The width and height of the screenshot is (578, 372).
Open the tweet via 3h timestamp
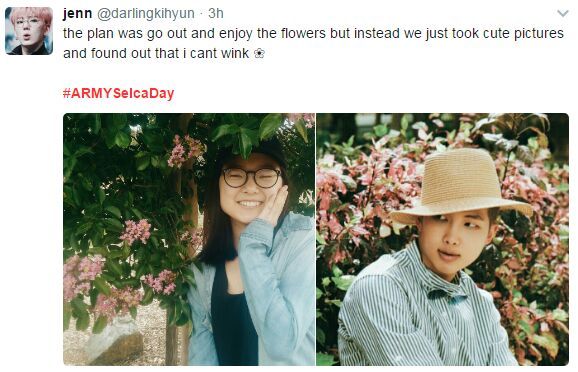tap(216, 13)
